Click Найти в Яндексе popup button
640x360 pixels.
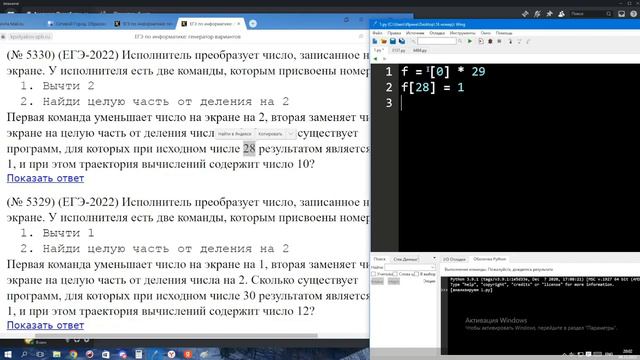(235, 134)
